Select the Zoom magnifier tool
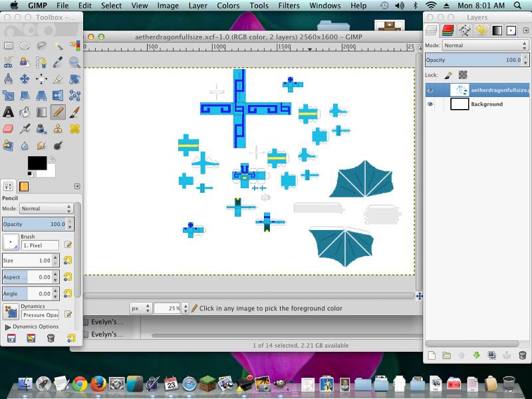The image size is (532, 399). coord(74,62)
